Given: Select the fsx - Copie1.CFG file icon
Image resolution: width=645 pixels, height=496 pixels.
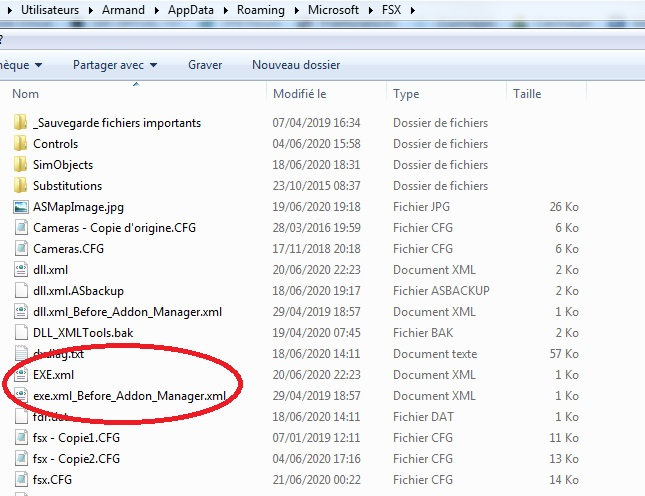Looking at the screenshot, I should [x=21, y=437].
